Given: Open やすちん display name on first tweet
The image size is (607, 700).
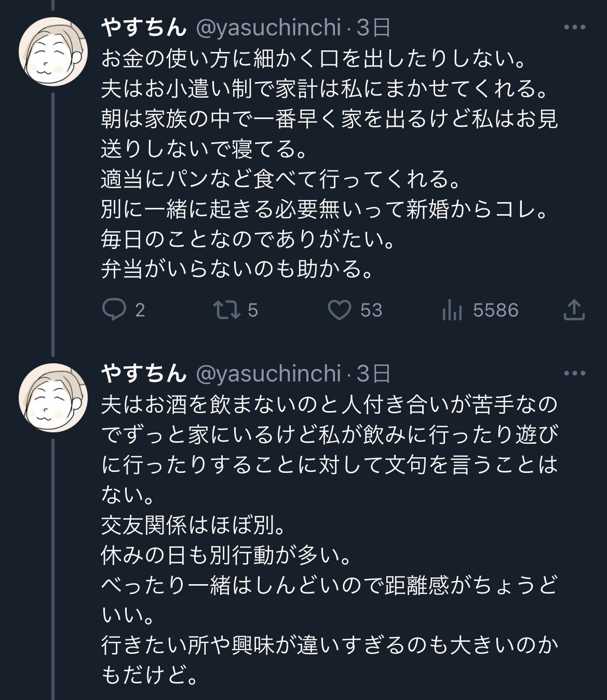Looking at the screenshot, I should tap(144, 28).
